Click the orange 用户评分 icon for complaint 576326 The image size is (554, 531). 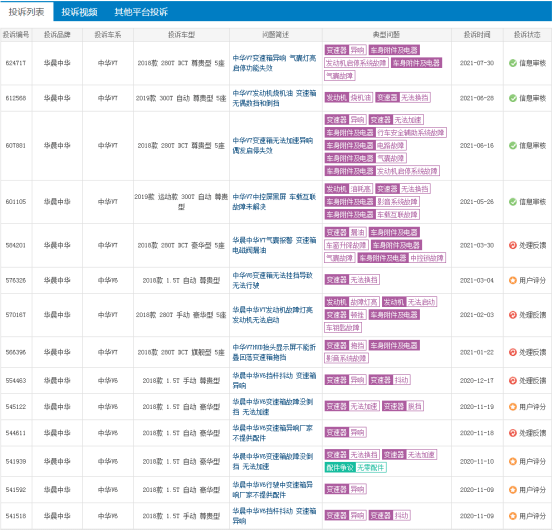513,280
